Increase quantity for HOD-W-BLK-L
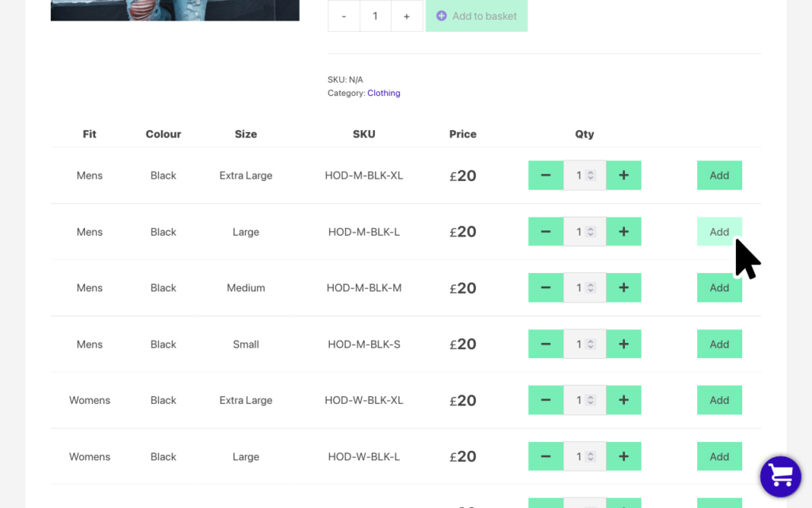Viewport: 812px width, 508px height. pyautogui.click(x=623, y=456)
